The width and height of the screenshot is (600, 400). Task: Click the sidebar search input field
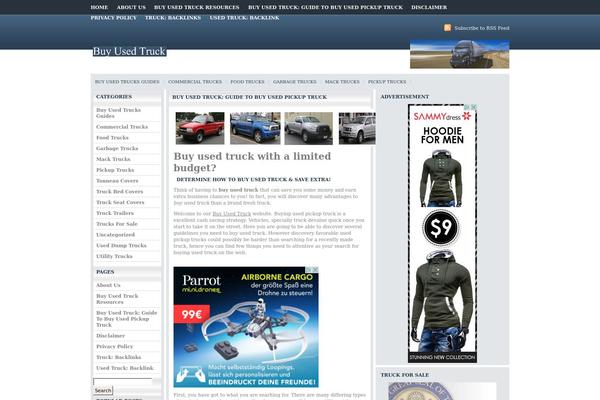(122, 382)
